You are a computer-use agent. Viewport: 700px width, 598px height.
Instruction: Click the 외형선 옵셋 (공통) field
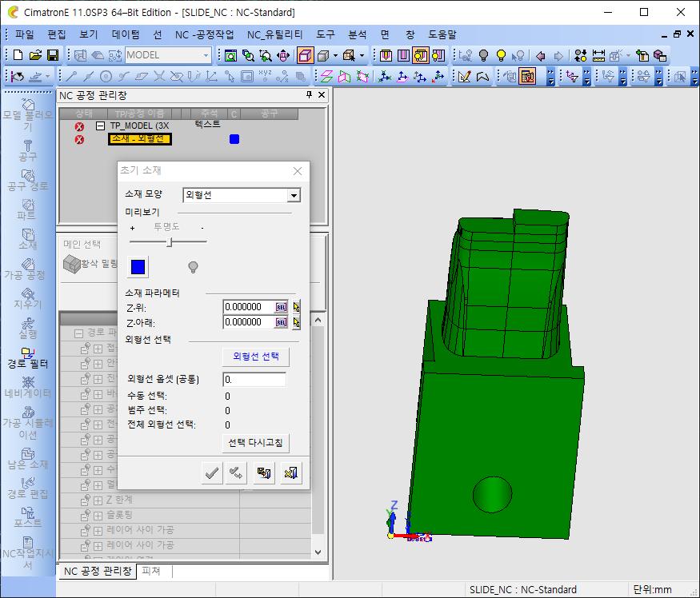pos(254,379)
